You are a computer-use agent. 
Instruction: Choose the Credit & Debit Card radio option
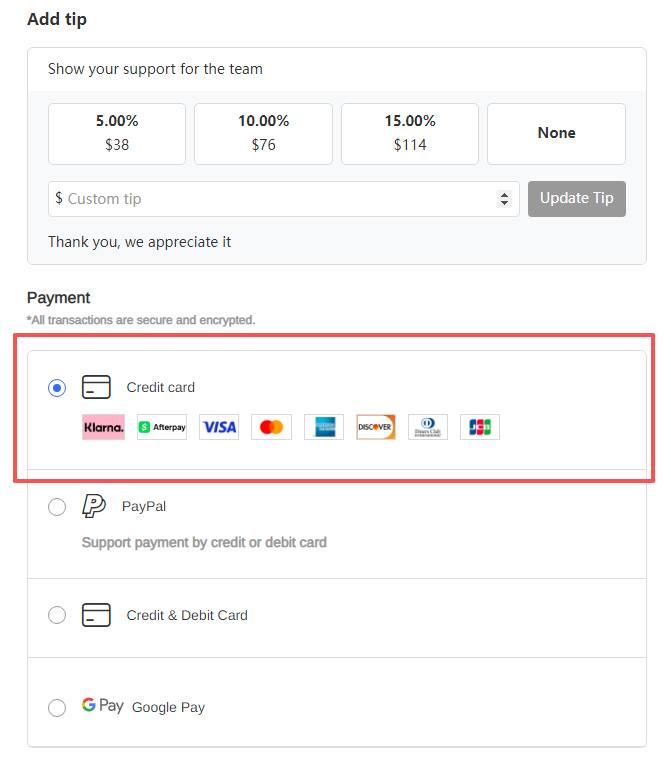tap(57, 615)
